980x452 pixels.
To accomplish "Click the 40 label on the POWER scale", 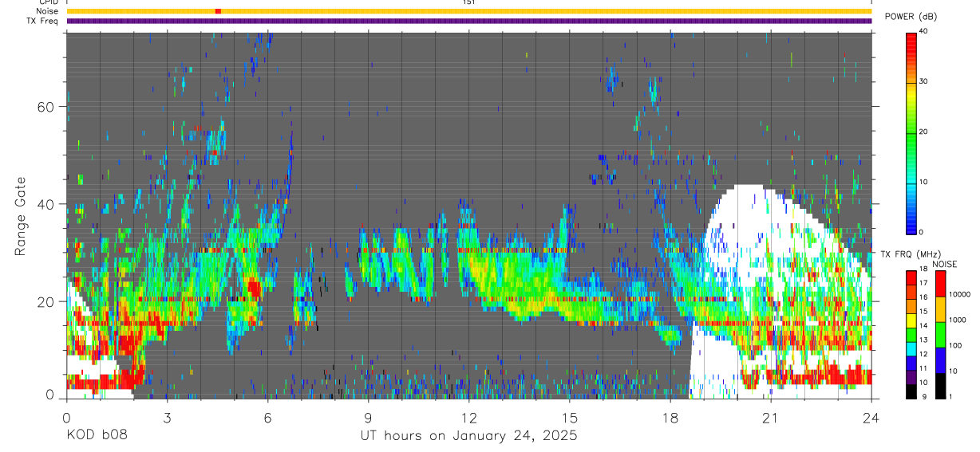I will [924, 31].
